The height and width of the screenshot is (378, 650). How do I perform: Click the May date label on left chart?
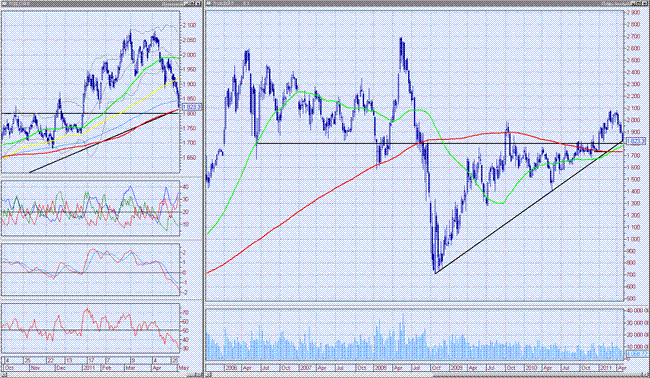click(183, 368)
